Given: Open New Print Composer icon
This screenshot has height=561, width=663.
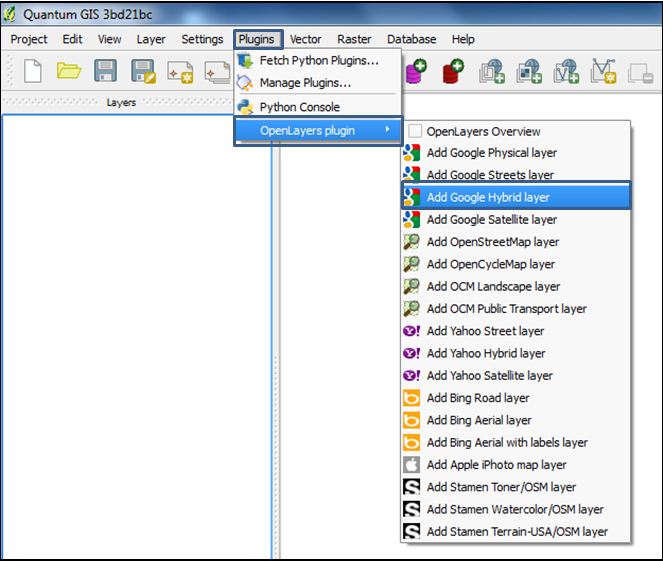Looking at the screenshot, I should tap(180, 72).
